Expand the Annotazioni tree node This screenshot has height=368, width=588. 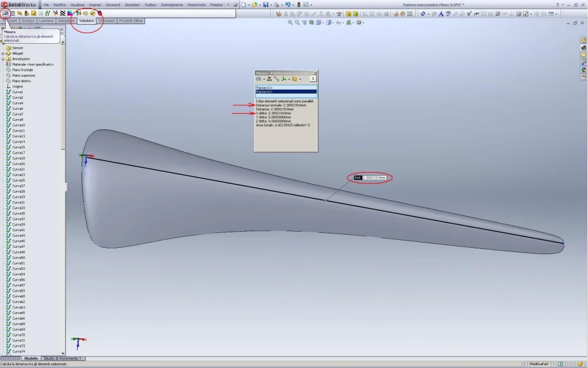coord(3,59)
